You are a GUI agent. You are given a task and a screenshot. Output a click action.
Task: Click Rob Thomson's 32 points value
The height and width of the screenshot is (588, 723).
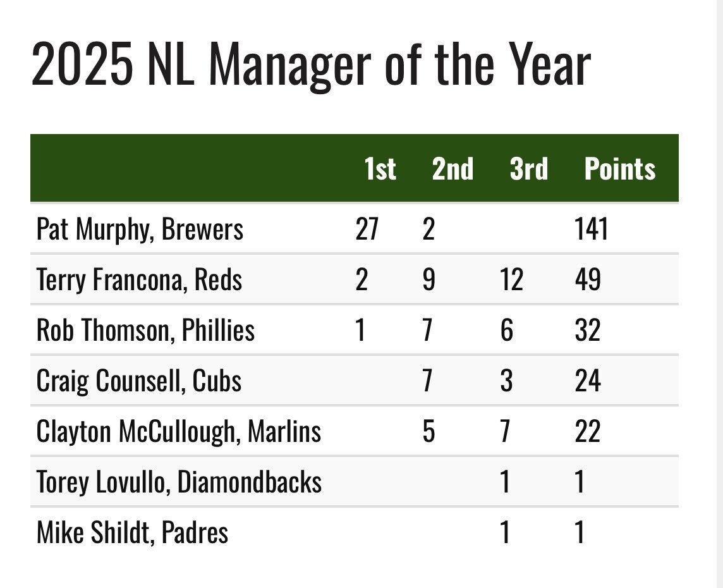[x=587, y=330]
